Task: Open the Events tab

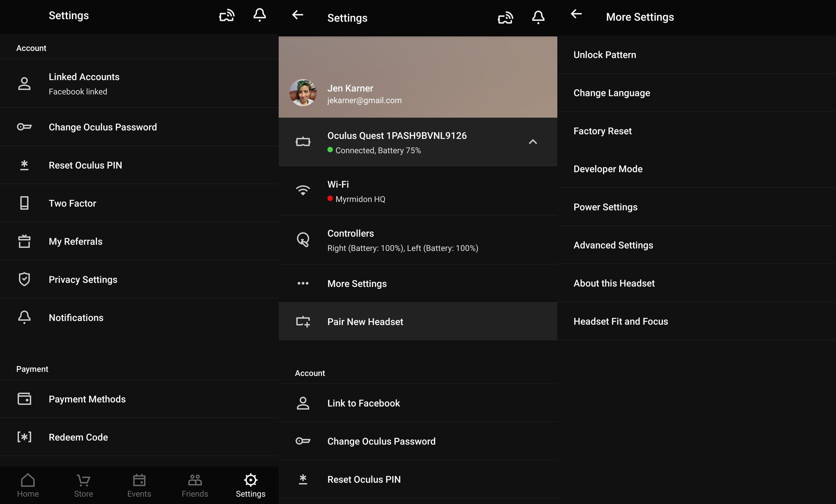Action: (x=139, y=485)
